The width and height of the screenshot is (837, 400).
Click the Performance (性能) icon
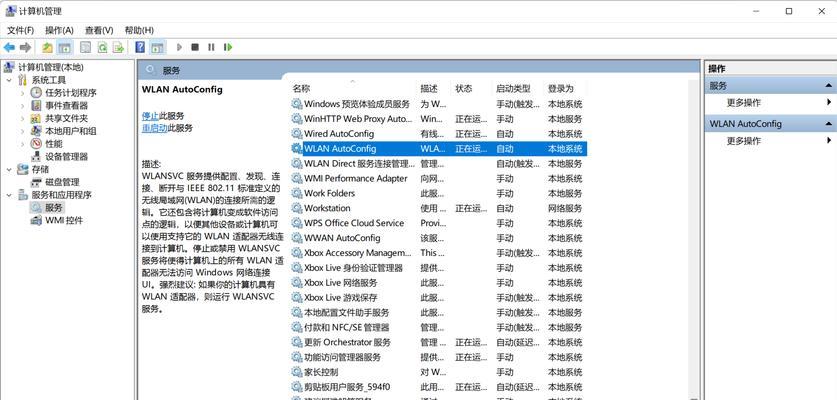pyautogui.click(x=36, y=144)
